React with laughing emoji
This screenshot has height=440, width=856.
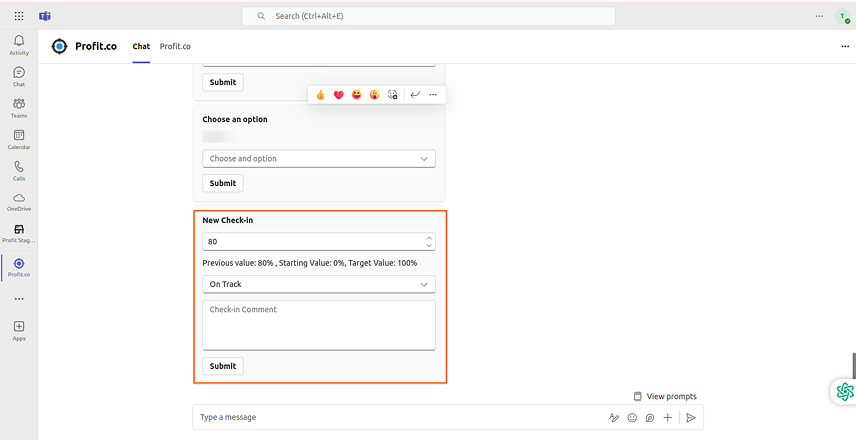(x=356, y=95)
